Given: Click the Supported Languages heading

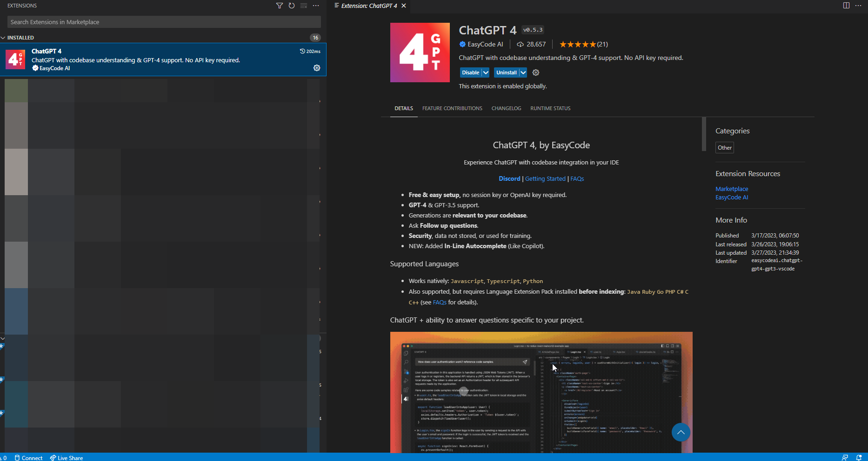Looking at the screenshot, I should tap(424, 263).
